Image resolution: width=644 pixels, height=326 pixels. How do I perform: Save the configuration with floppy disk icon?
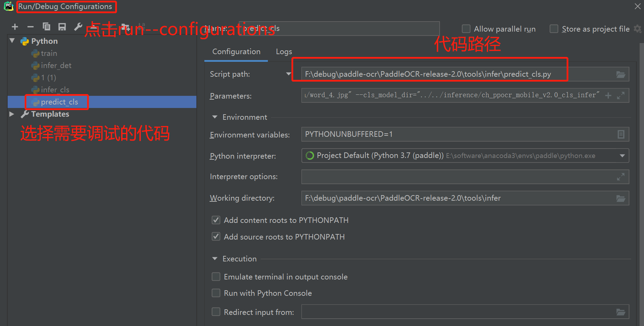(62, 27)
